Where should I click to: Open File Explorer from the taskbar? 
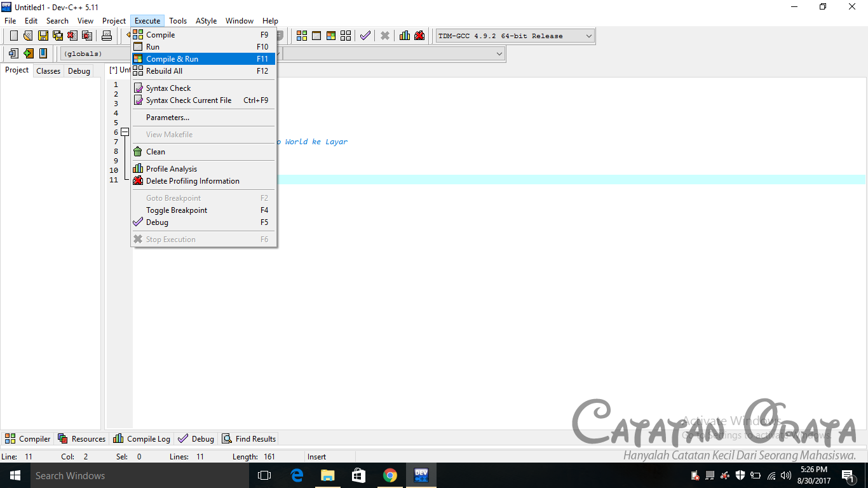click(x=328, y=475)
